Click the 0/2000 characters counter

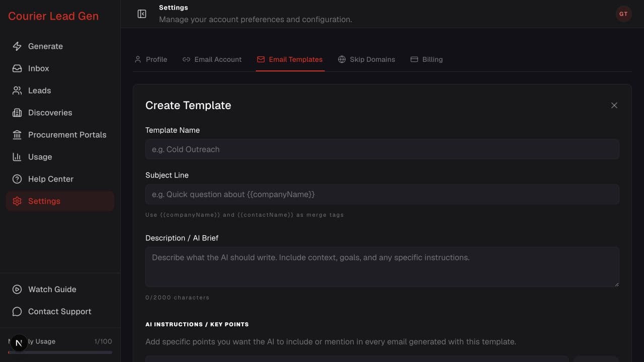coord(177,298)
